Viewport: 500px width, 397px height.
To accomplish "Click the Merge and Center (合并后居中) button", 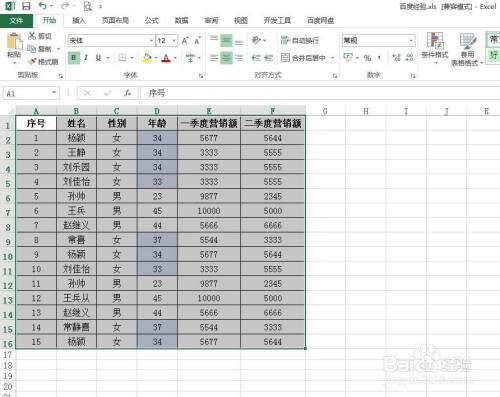I will 303,58.
